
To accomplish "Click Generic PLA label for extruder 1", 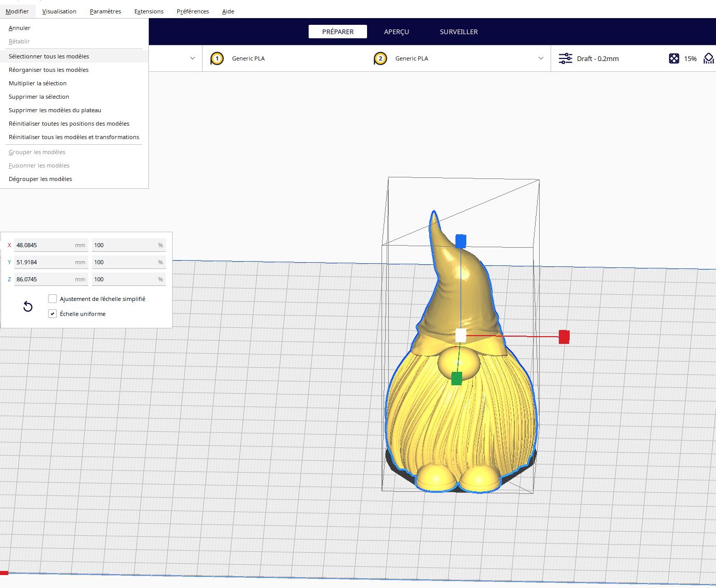I will click(x=248, y=58).
